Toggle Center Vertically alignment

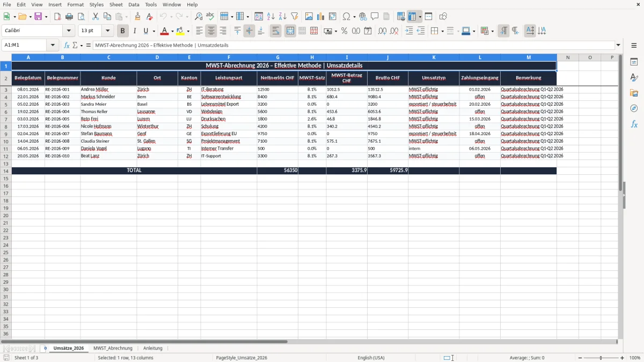coord(249,31)
